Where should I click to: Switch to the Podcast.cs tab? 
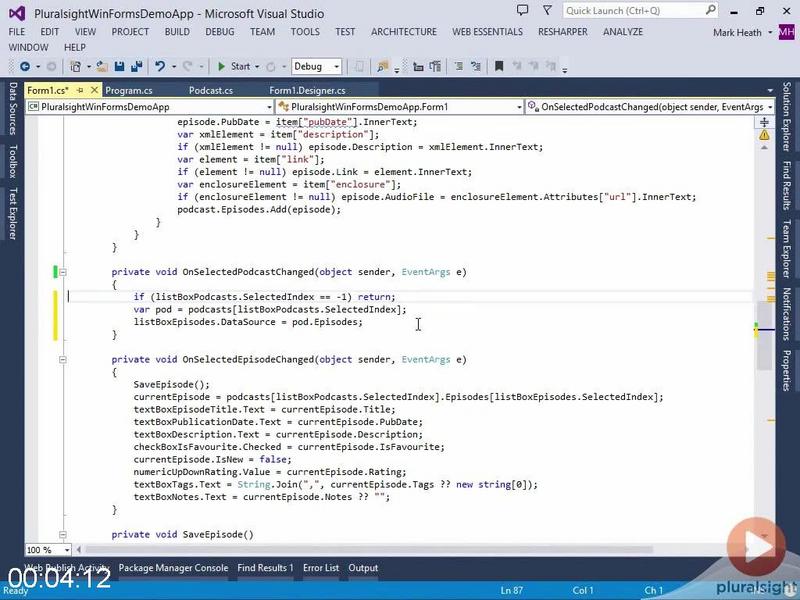point(211,90)
